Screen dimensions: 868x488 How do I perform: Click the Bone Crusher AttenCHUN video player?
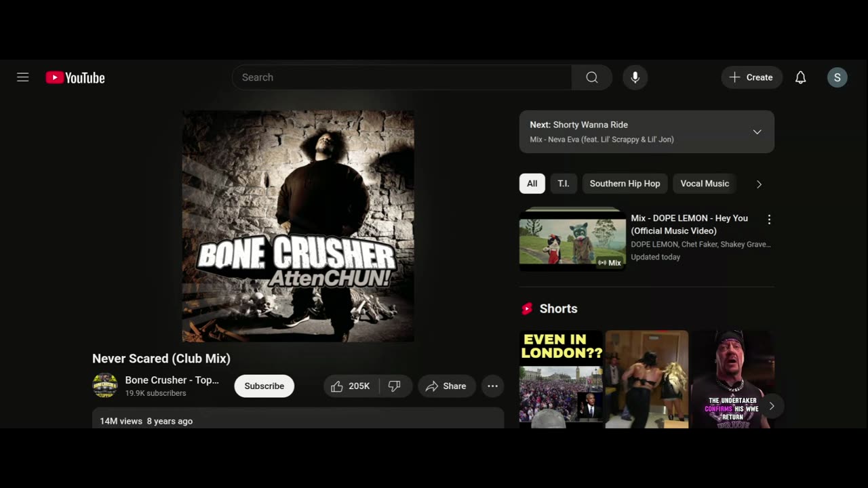pos(298,226)
